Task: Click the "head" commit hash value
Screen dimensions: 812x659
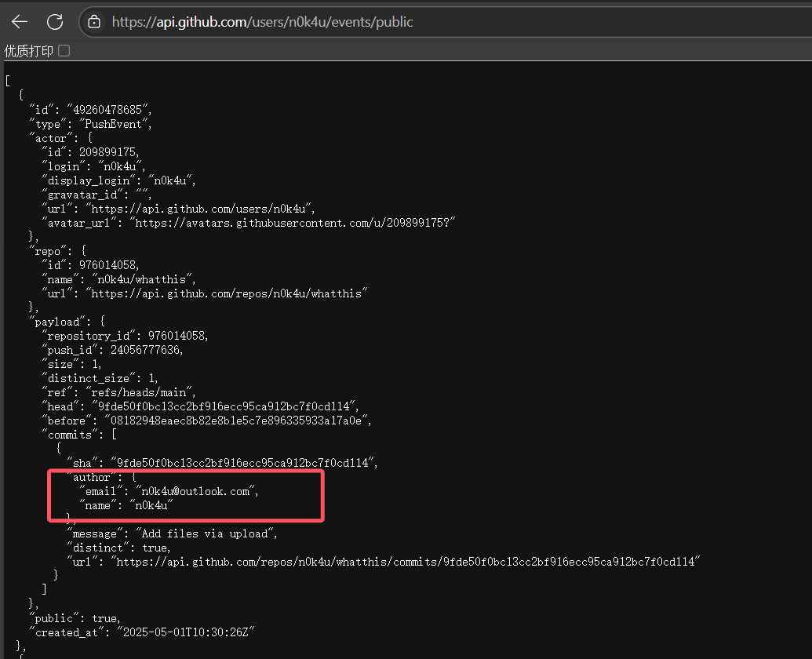Action: 224,406
